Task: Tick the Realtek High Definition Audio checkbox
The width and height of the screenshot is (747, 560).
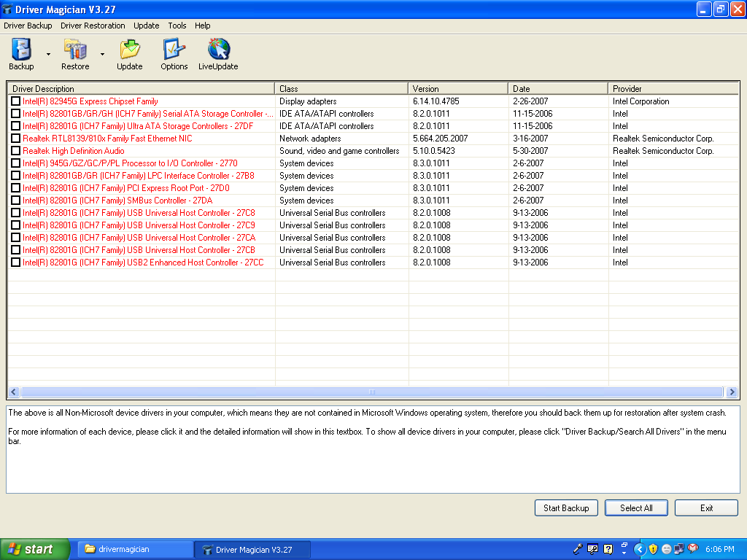Action: 16,150
